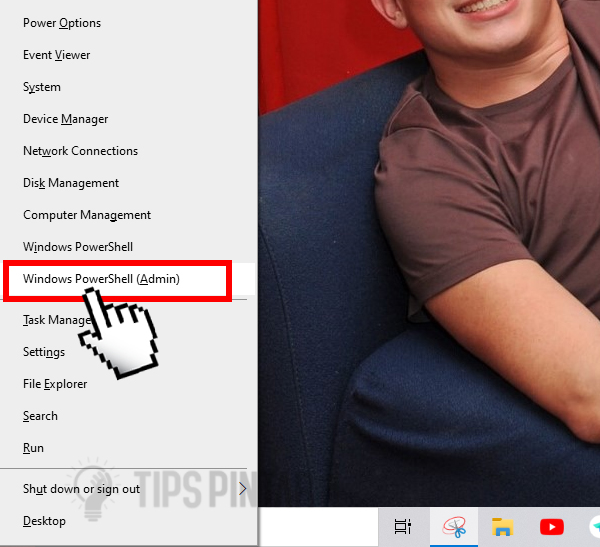Show the Desktop via menu entry
Viewport: 600px width, 547px height.
pyautogui.click(x=128, y=521)
